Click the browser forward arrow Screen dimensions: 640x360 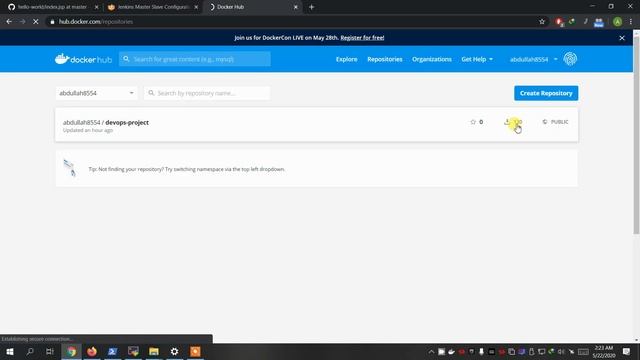coord(22,22)
